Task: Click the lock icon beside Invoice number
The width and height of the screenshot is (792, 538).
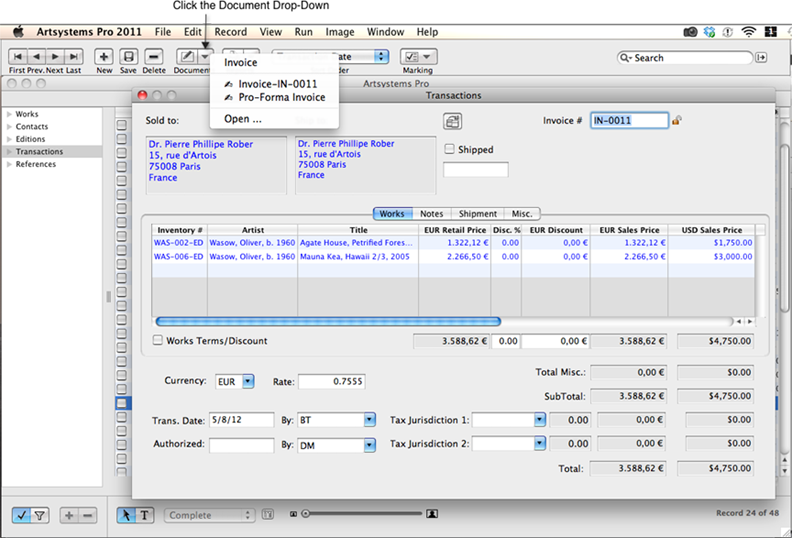Action: 677,120
